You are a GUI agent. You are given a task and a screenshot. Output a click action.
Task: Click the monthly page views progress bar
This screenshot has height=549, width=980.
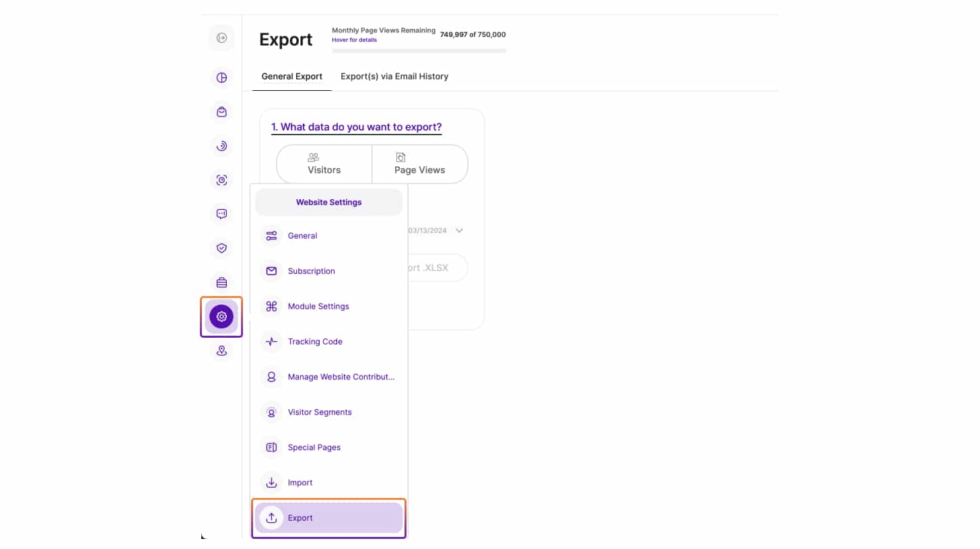(x=419, y=50)
